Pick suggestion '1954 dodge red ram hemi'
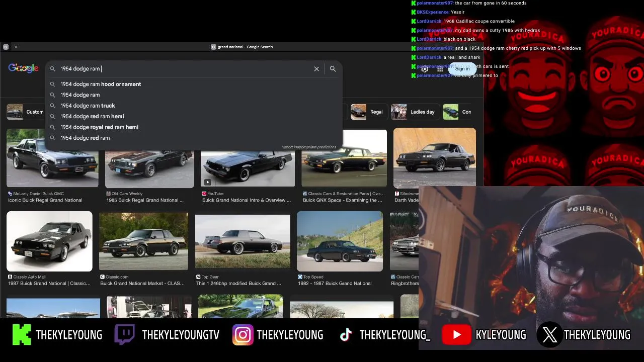This screenshot has height=362, width=644. [92, 116]
